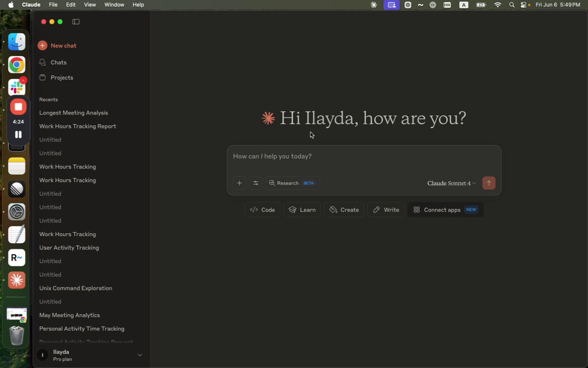Open the Projects section
588x368 pixels.
(61, 78)
